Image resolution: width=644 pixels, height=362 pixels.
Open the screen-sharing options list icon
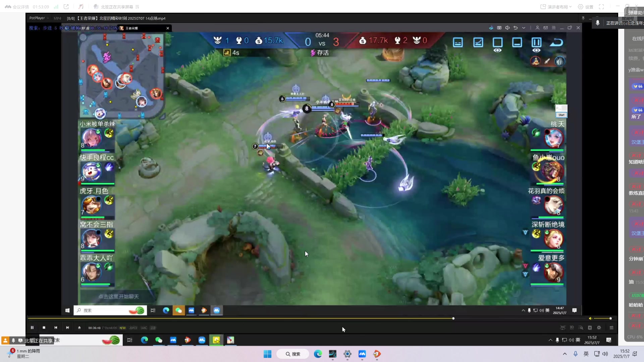pos(137,7)
